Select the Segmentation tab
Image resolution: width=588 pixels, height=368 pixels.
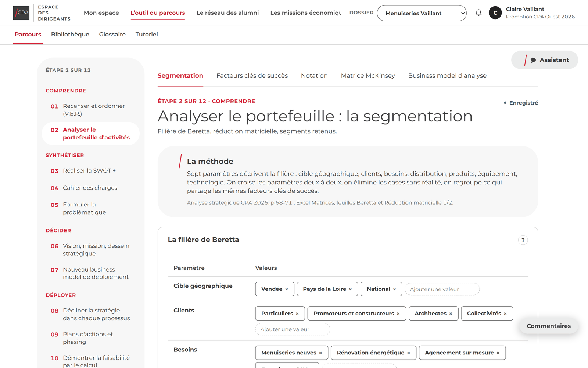(x=180, y=76)
